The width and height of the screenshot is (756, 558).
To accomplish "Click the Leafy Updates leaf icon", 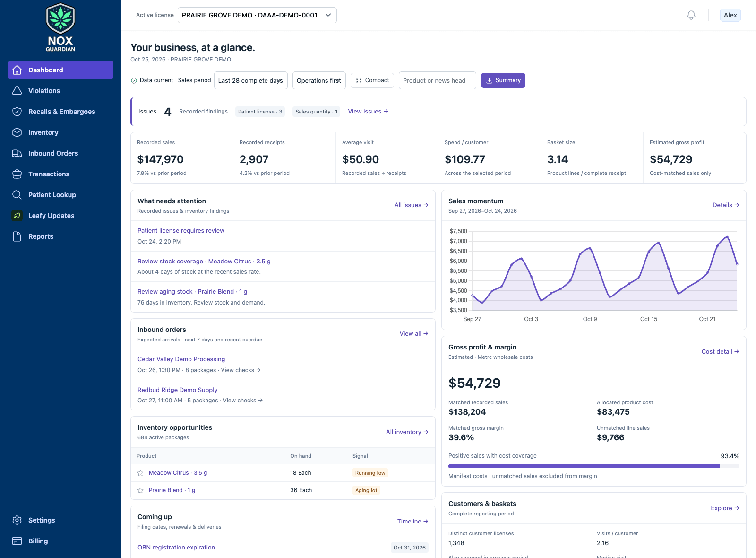I will 17,216.
